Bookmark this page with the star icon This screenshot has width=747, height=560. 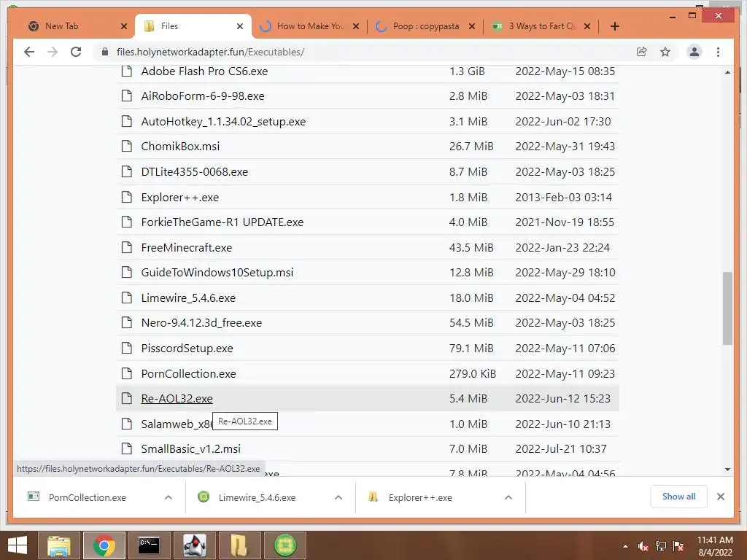[x=665, y=52]
